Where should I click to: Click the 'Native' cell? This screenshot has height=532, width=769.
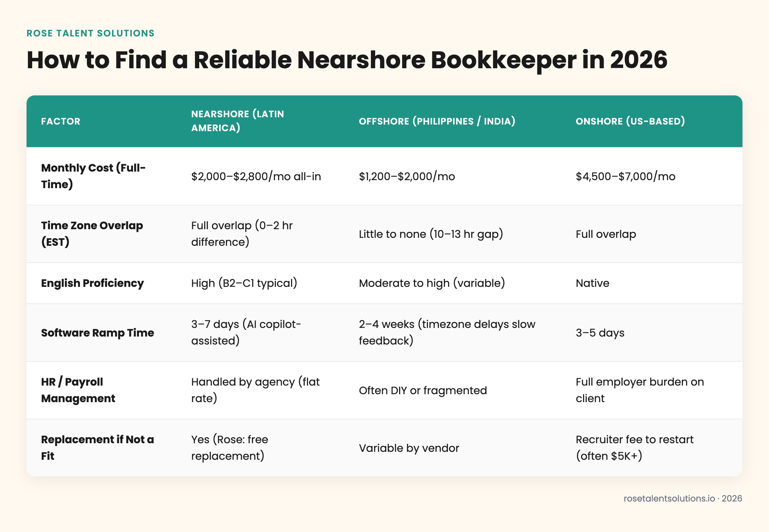pos(592,283)
